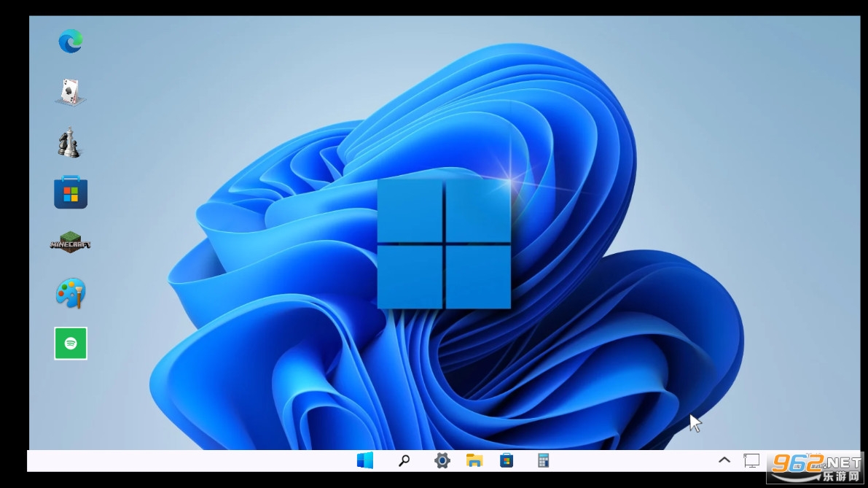Open Microsoft Edge from the desktop
This screenshot has height=488, width=868.
click(x=71, y=42)
